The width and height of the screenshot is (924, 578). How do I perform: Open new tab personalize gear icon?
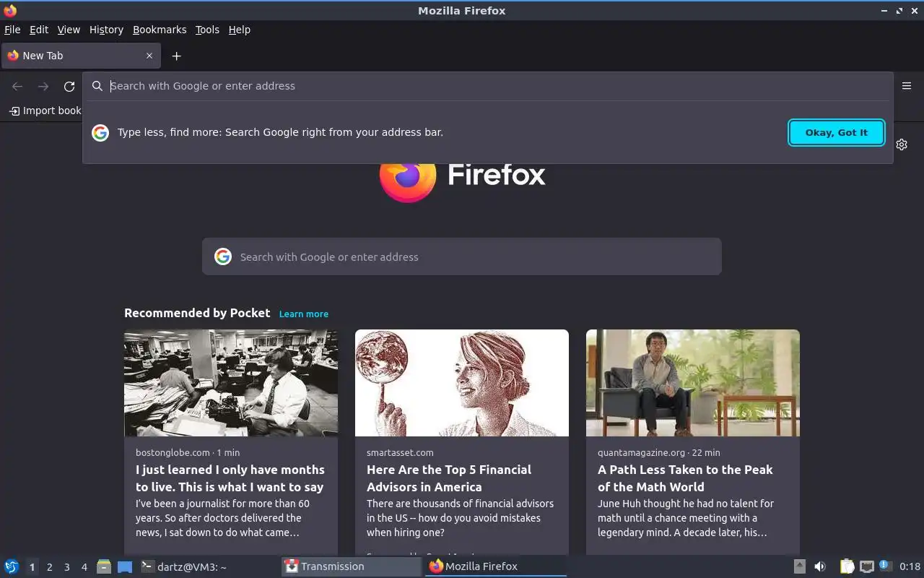(x=902, y=144)
